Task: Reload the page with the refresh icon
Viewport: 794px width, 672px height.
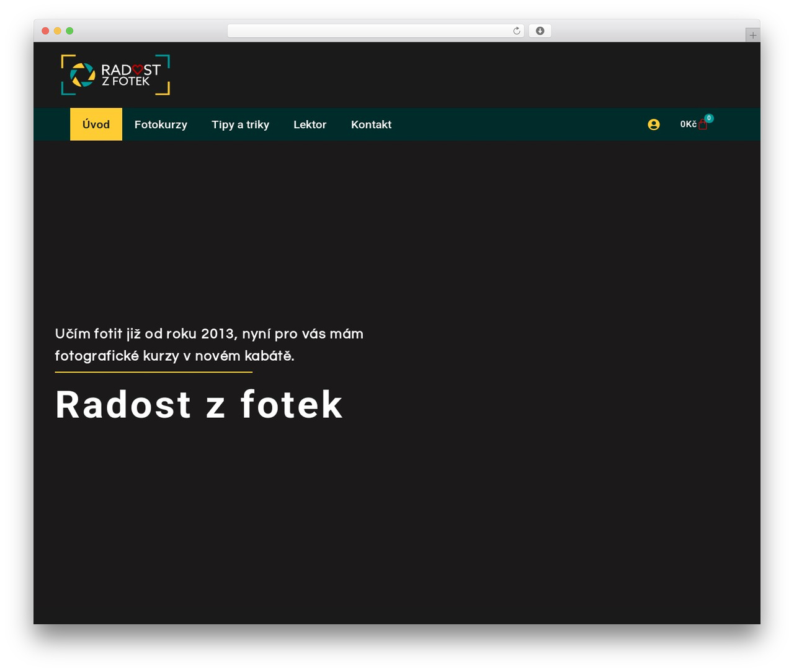Action: pyautogui.click(x=517, y=31)
